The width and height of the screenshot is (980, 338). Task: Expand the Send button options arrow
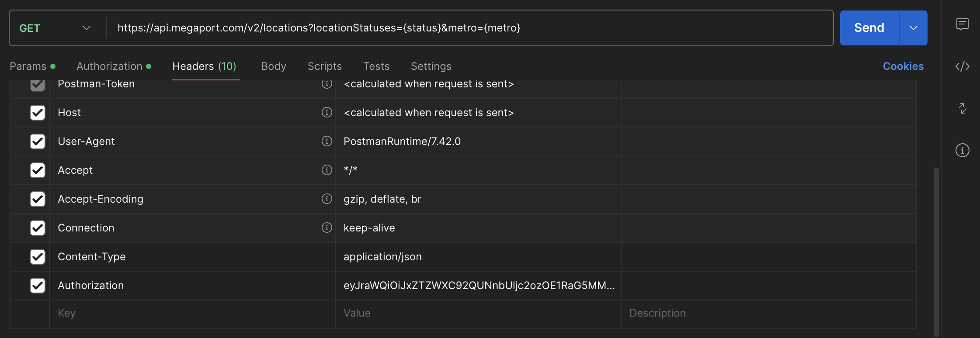(913, 28)
